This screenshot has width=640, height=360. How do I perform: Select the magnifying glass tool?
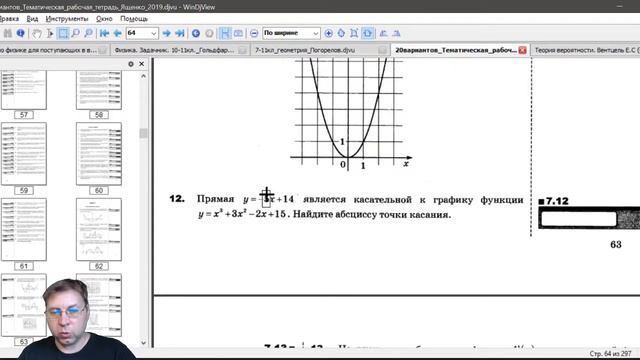point(76,33)
